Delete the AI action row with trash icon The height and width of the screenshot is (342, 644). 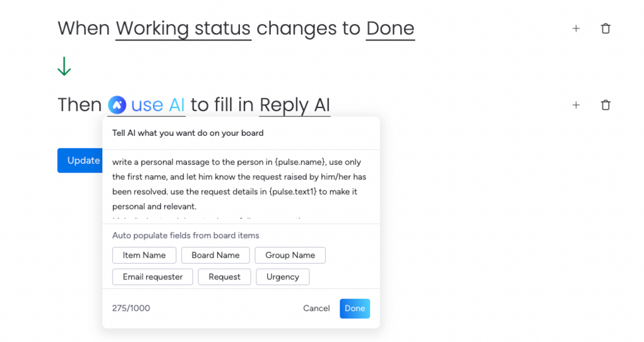pos(605,105)
